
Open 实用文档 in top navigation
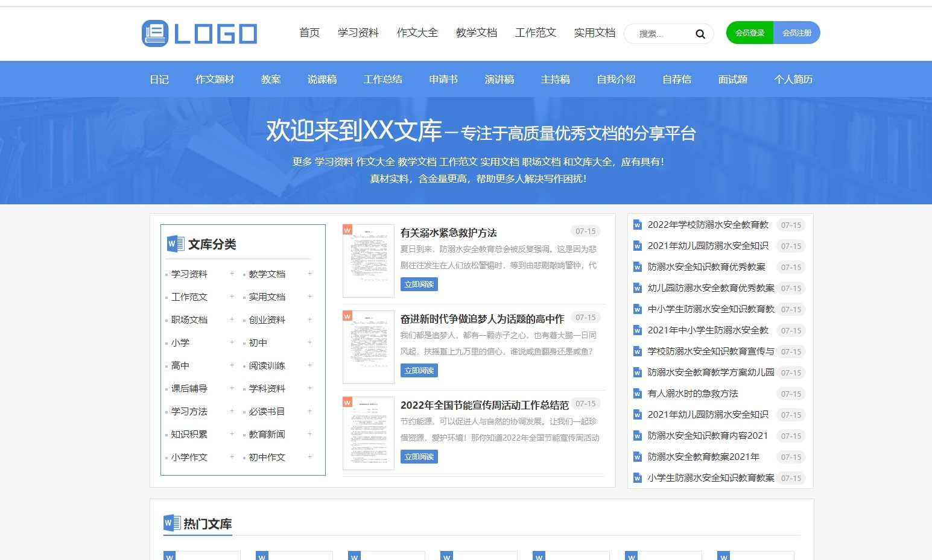pos(595,33)
